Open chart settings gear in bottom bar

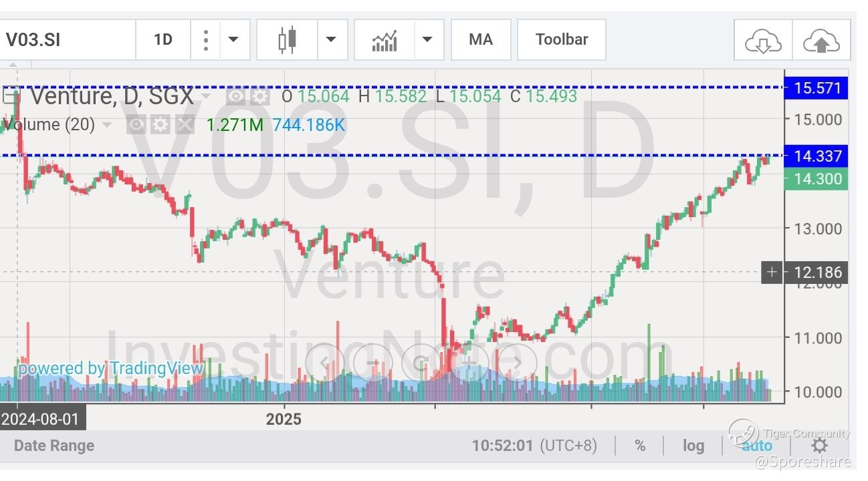819,446
